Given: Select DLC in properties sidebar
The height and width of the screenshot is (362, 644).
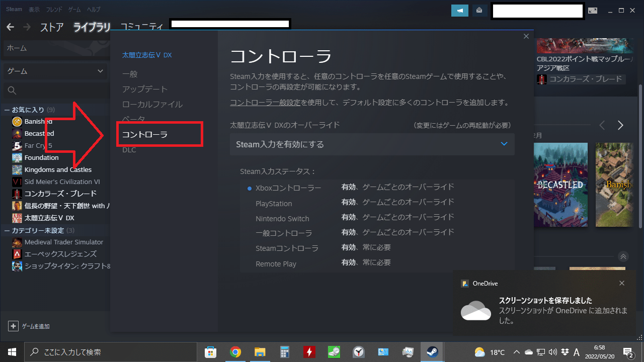Looking at the screenshot, I should tap(129, 150).
